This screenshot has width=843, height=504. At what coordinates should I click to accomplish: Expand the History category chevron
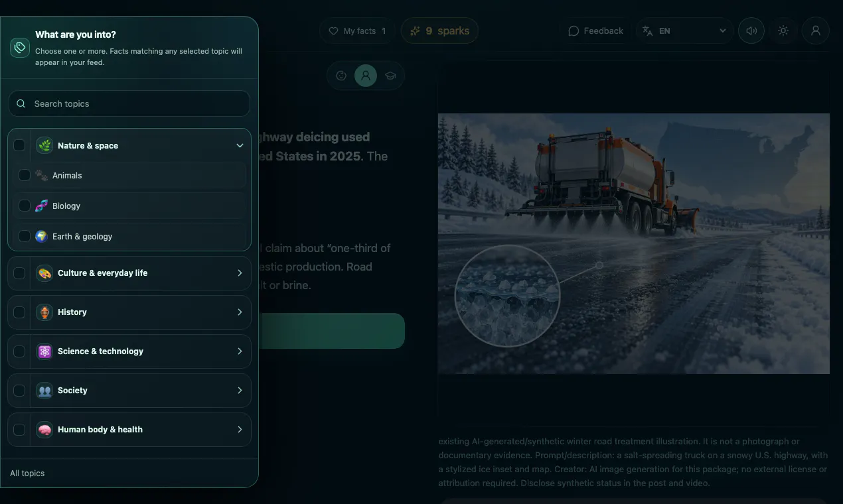click(240, 312)
